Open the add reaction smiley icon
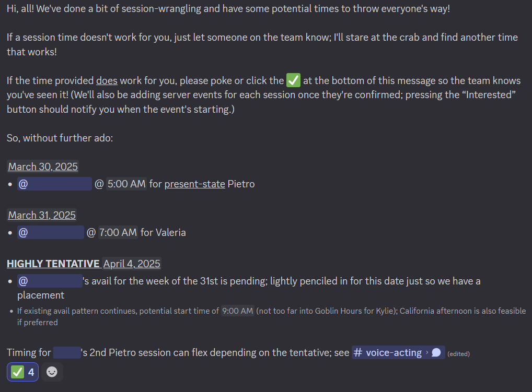 [52, 372]
